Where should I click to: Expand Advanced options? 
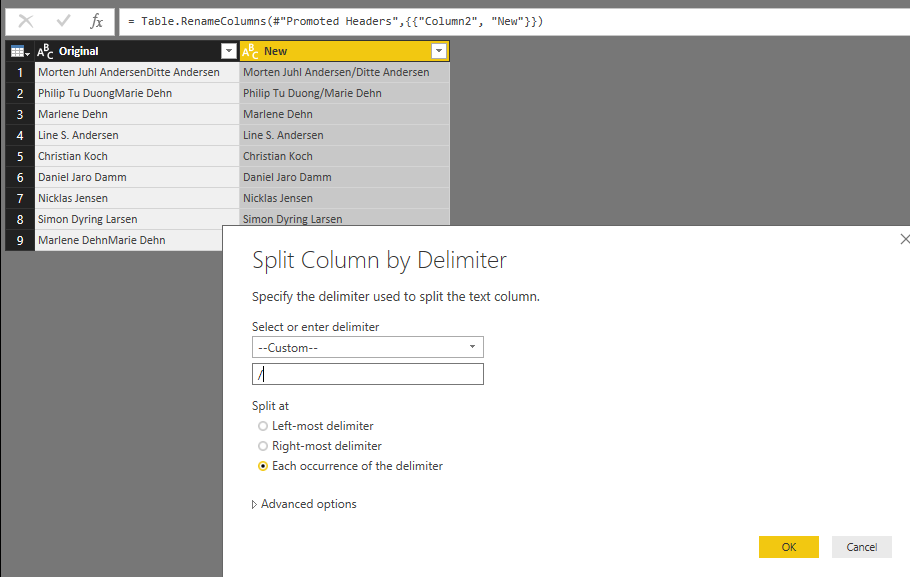tap(304, 504)
